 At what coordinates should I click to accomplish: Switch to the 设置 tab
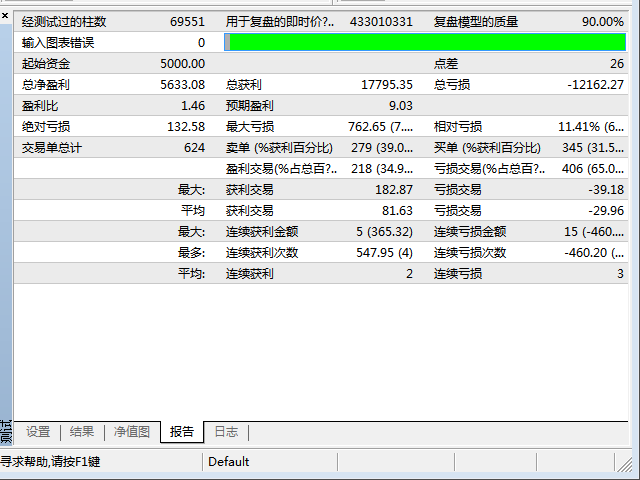(38, 432)
